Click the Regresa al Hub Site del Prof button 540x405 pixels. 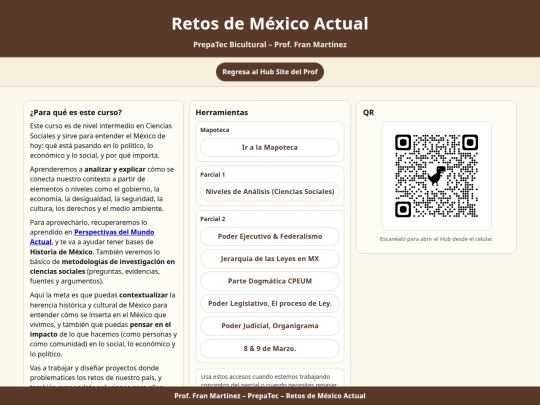tap(270, 72)
